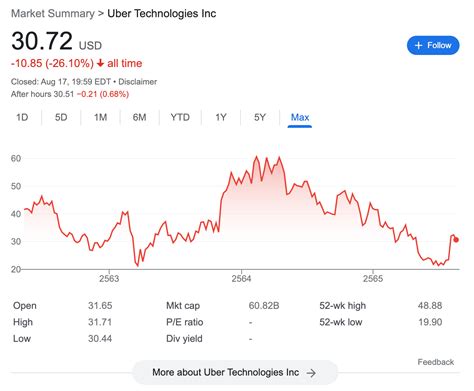The height and width of the screenshot is (391, 474).
Task: Click the Market Summary breadcrumb
Action: point(53,14)
